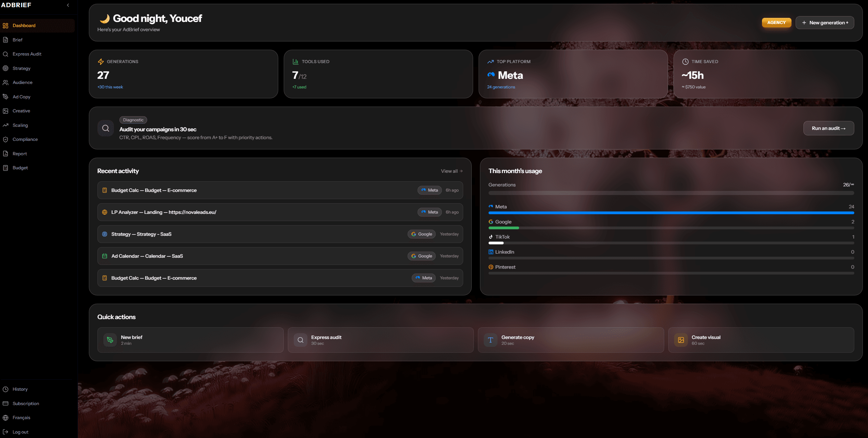Open View all recent activity link
This screenshot has width=868, height=438.
pos(451,171)
